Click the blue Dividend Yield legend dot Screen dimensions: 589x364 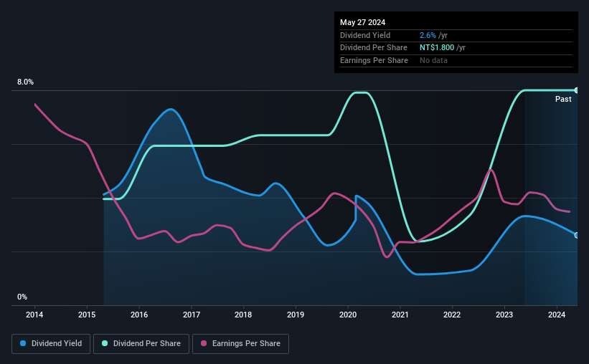click(x=23, y=343)
